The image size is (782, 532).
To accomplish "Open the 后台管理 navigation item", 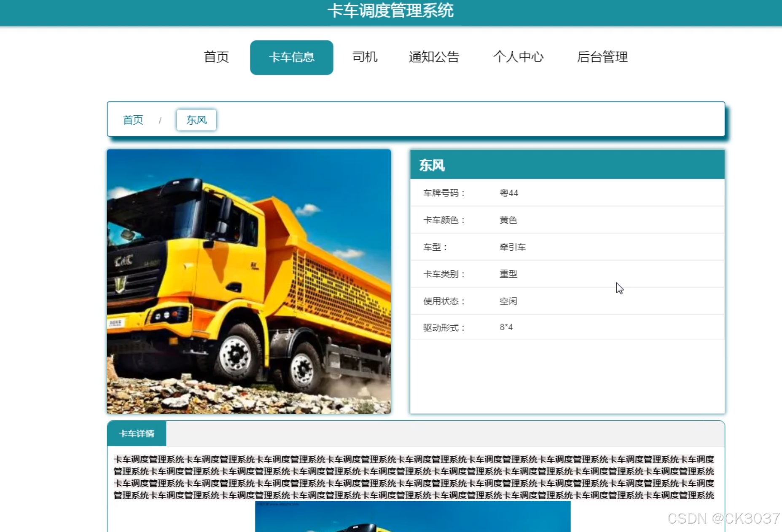I will pos(603,57).
